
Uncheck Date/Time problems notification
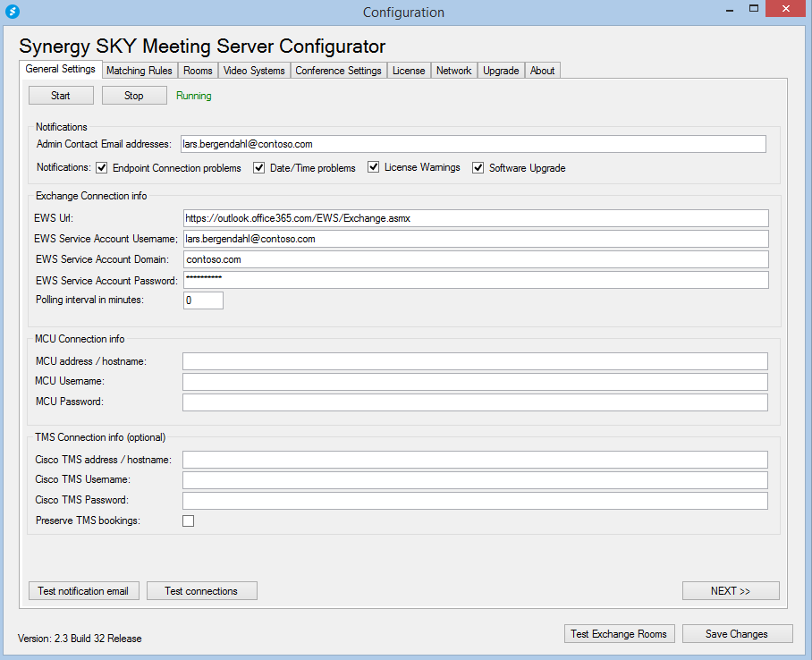(259, 167)
